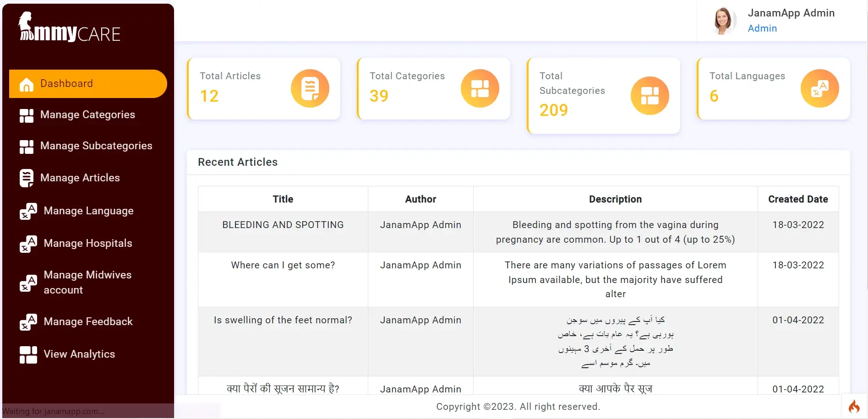Click the blue Admin role link

coord(762,28)
